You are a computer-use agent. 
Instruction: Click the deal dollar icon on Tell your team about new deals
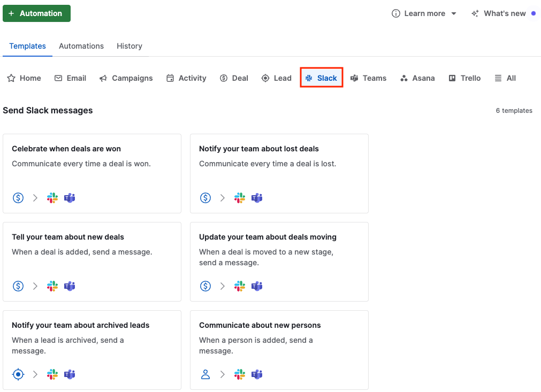click(18, 286)
